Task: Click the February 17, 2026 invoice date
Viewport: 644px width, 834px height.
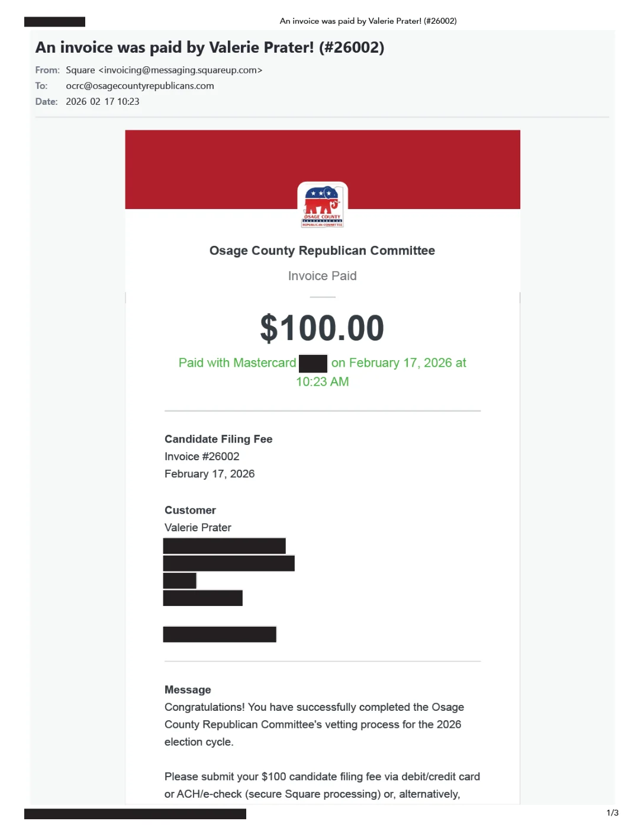Action: 210,474
